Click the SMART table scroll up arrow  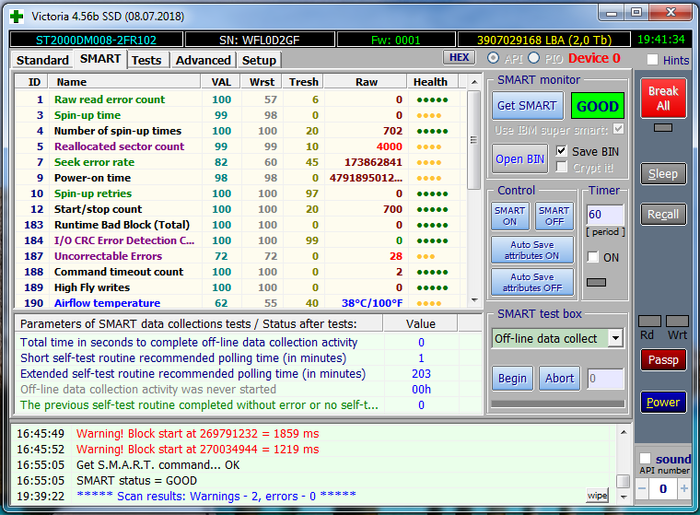point(475,82)
